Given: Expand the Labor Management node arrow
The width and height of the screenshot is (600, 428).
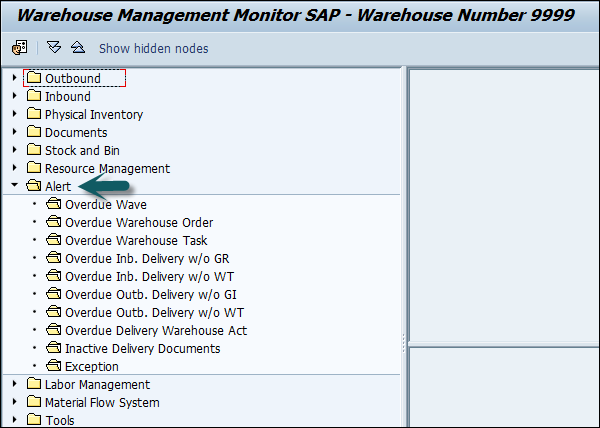Looking at the screenshot, I should coord(14,385).
